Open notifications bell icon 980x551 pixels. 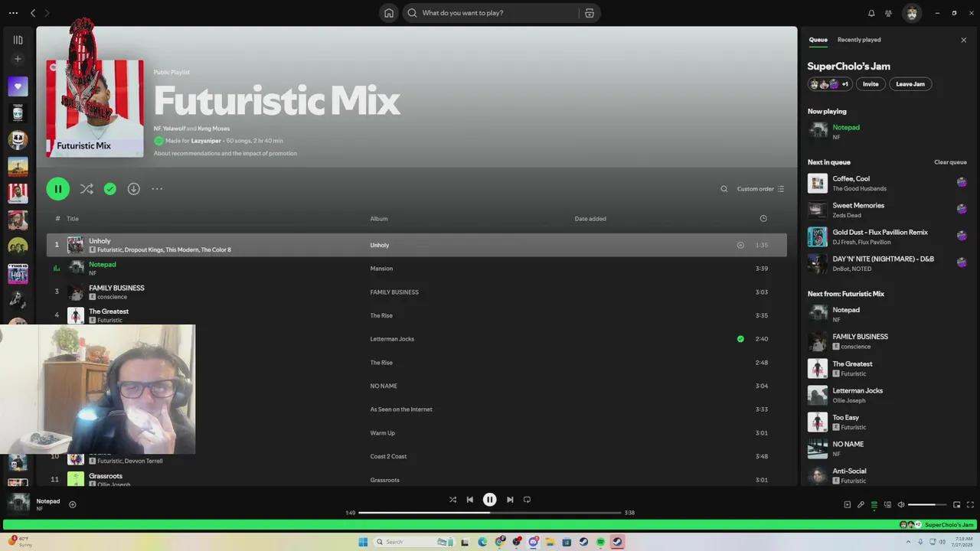[871, 13]
